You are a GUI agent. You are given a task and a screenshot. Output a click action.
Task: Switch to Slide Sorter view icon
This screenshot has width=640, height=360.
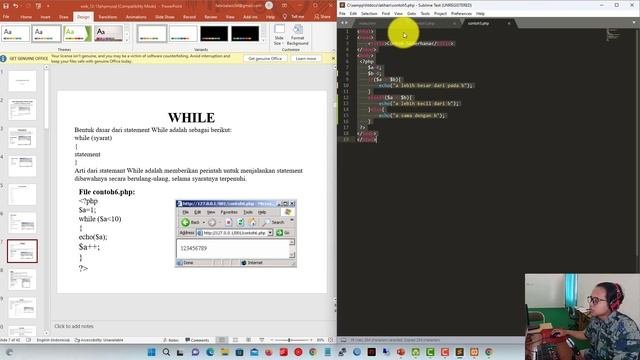pos(236,340)
